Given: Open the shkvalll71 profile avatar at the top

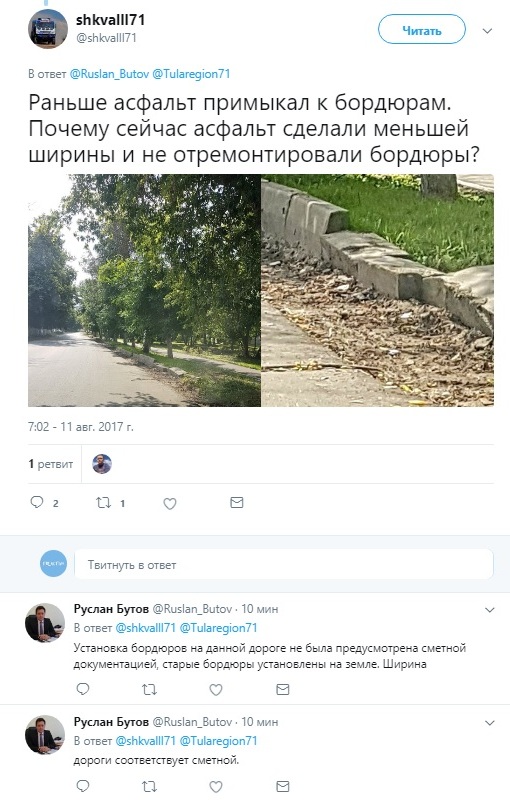Looking at the screenshot, I should coord(48,29).
